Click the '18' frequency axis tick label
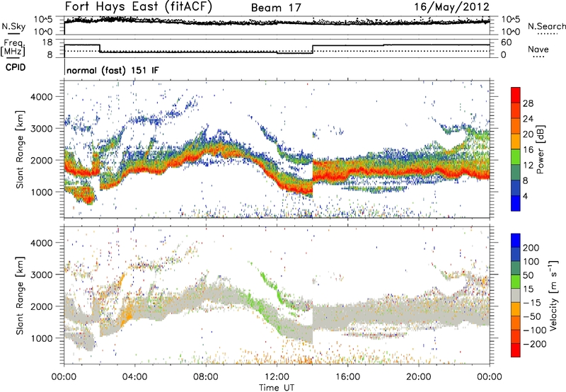 coord(47,42)
